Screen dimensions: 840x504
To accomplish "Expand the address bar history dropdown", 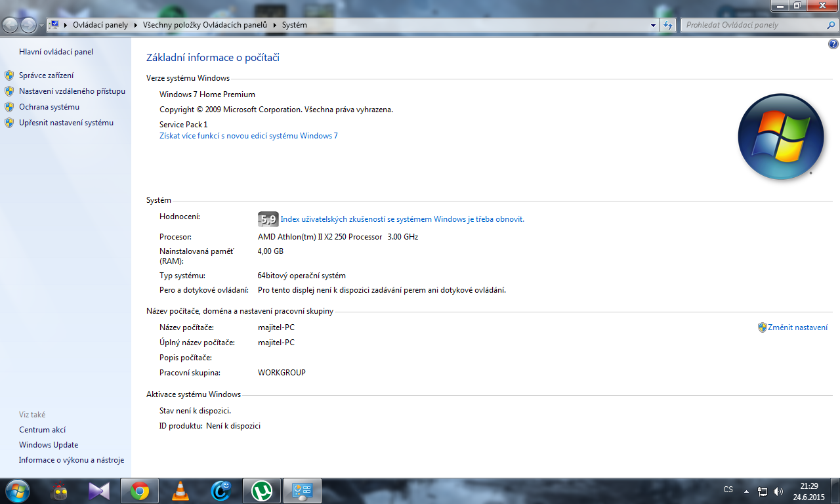I will click(653, 25).
